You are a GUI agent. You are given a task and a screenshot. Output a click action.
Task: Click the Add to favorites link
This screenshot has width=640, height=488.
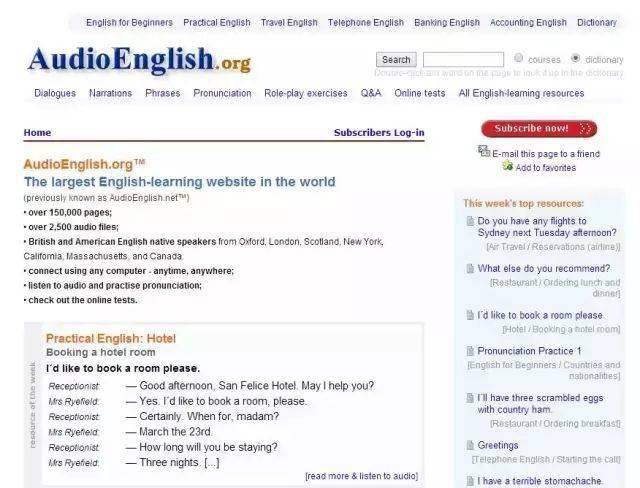click(546, 168)
